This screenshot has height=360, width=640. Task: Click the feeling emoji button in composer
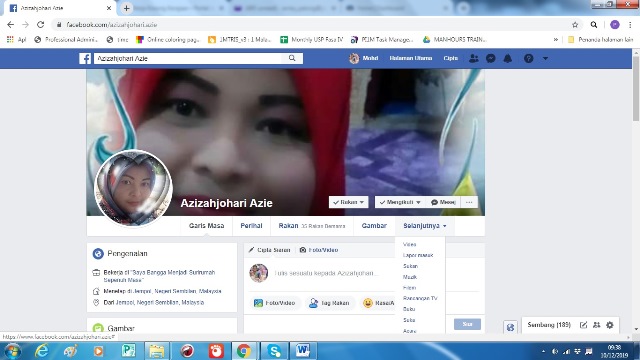click(x=378, y=303)
